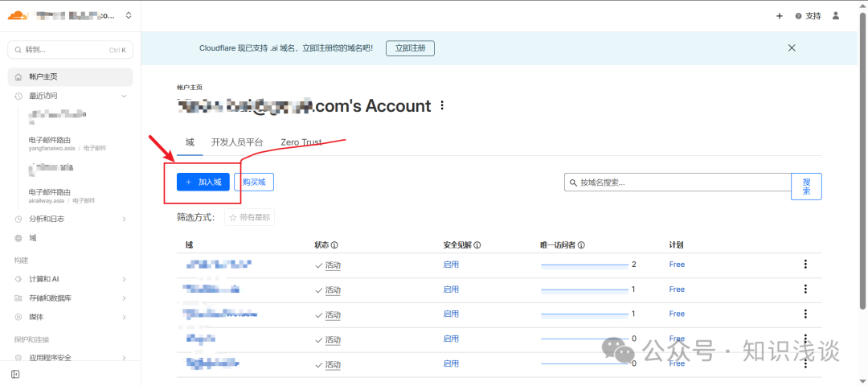Switch to 开发人员平台 tab
868x386 pixels.
coord(237,142)
